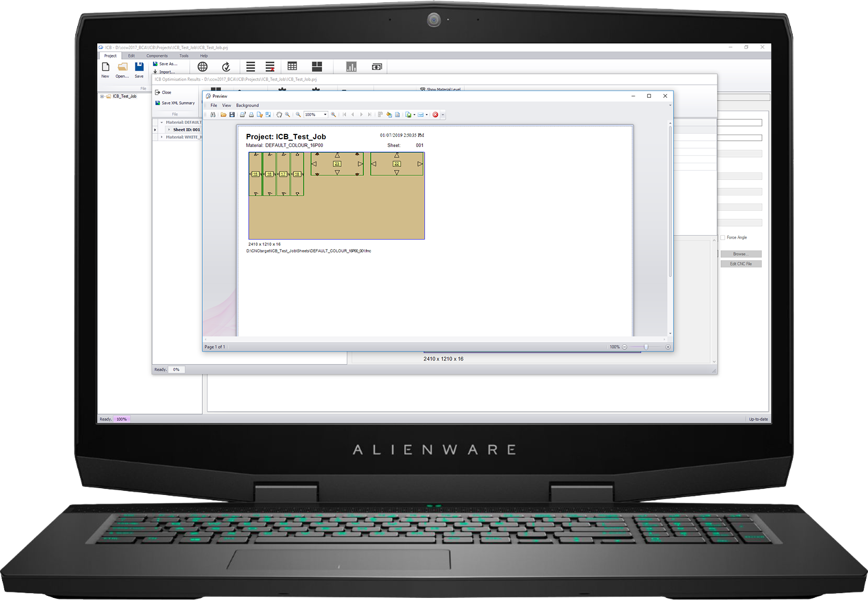
Task: Click Import... in the ribbon
Action: (164, 72)
